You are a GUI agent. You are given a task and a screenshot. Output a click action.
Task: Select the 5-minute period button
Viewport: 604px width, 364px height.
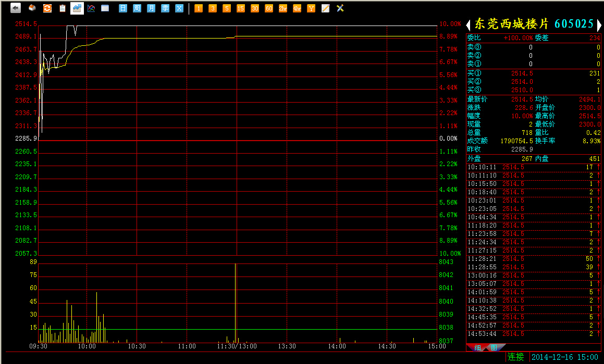pyautogui.click(x=227, y=8)
